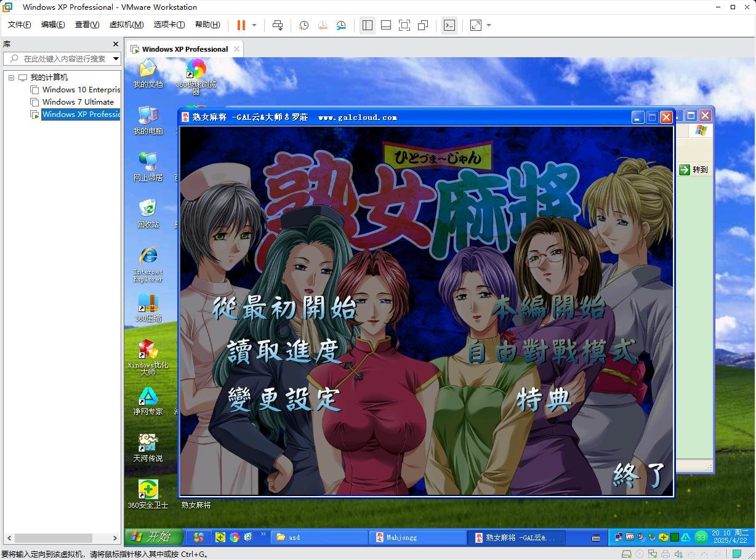Open the stretch display dropdown arrow
Image resolution: width=756 pixels, height=560 pixels.
tap(489, 25)
